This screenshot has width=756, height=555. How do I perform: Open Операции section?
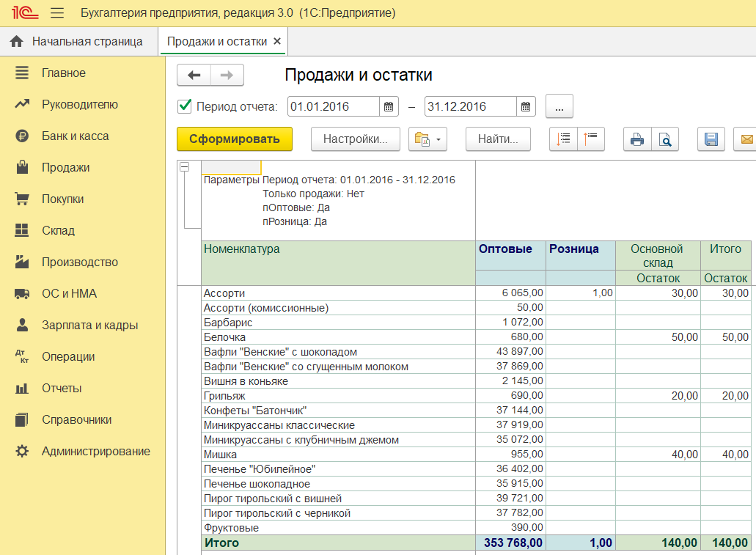click(68, 357)
